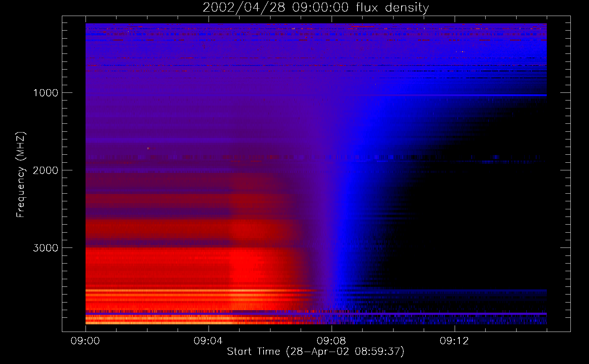Click the '1000' frequency tick label
Viewport: 589px width, 364px height.
point(46,93)
